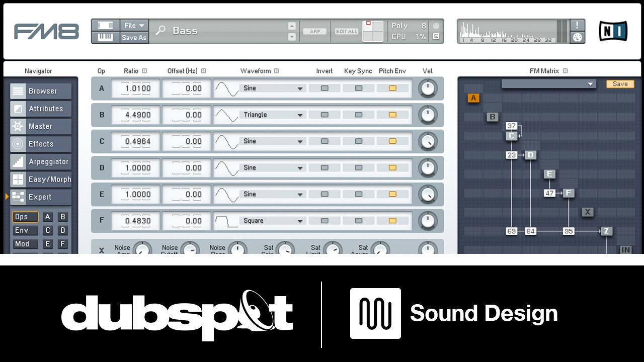This screenshot has width=644, height=362.
Task: Select operator C node in FM Matrix
Action: [x=512, y=136]
